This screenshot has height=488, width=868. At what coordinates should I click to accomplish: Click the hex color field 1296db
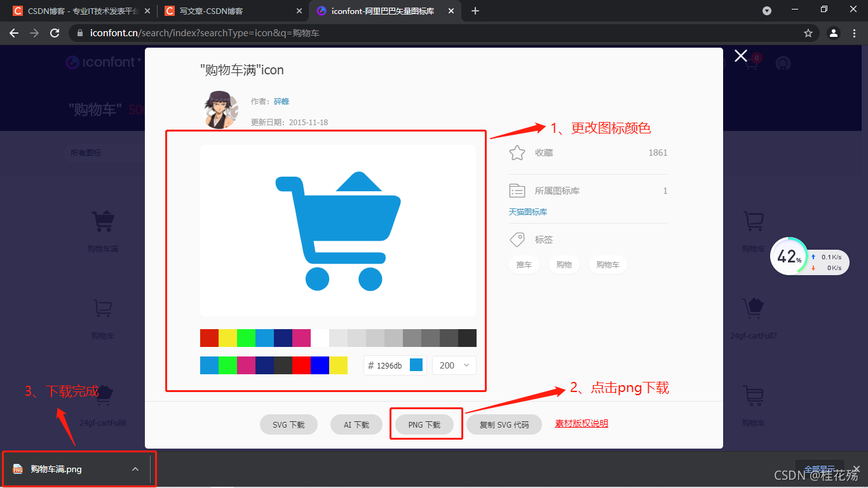pos(388,365)
